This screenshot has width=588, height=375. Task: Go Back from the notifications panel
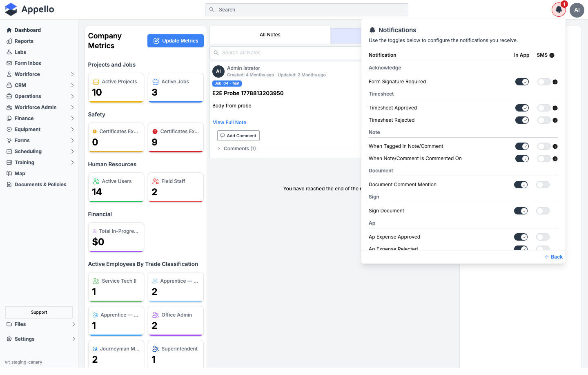tap(554, 257)
